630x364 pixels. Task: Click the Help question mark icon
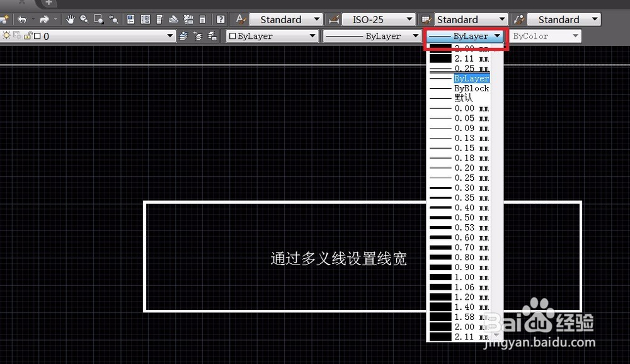(x=220, y=20)
